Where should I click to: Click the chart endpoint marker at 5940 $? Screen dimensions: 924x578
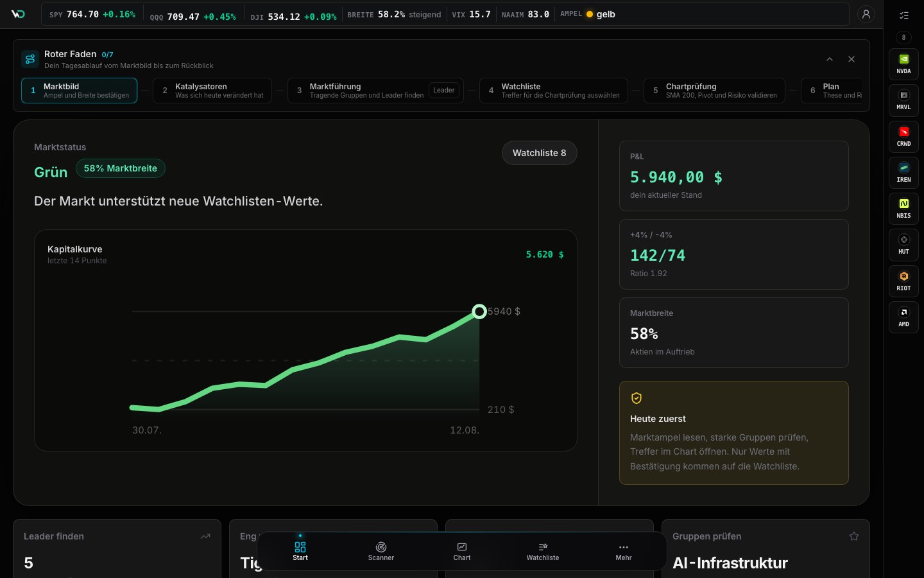(479, 311)
